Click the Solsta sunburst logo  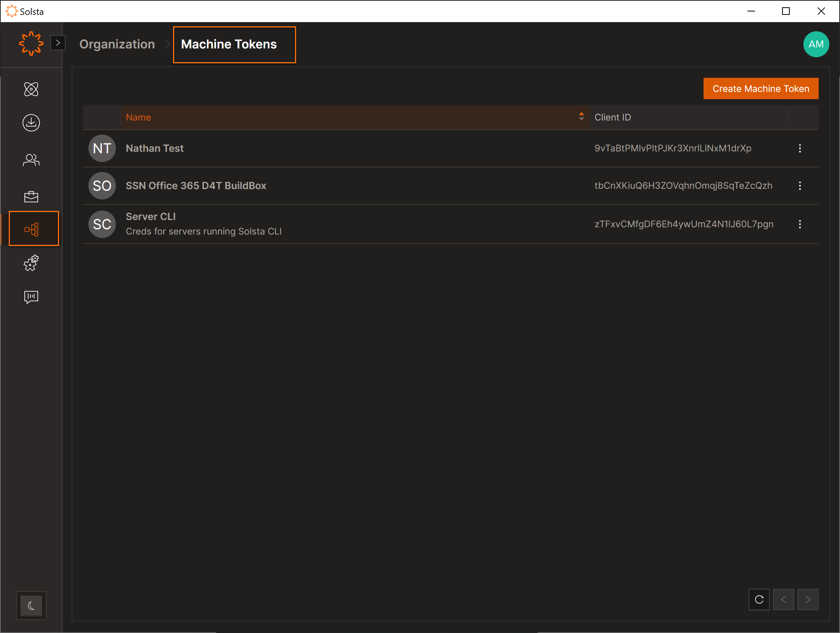pyautogui.click(x=31, y=43)
